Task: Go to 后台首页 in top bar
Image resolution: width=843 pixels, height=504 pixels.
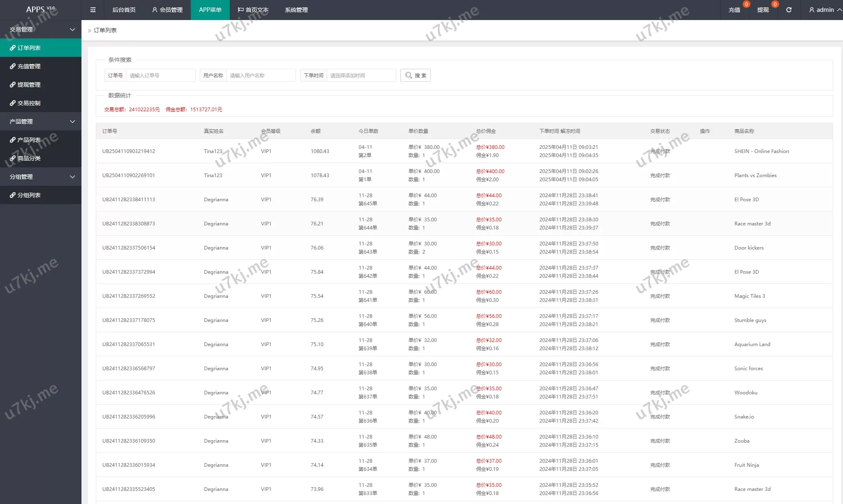Action: pos(124,10)
